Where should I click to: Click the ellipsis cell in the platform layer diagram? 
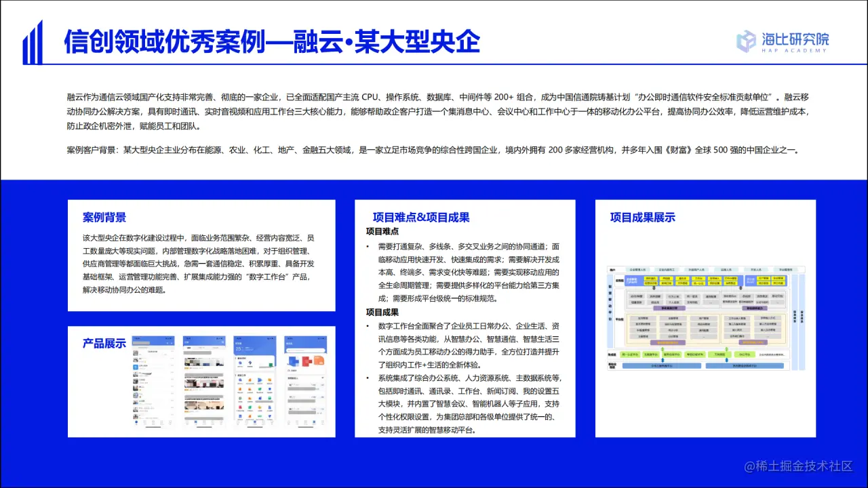[703, 336]
